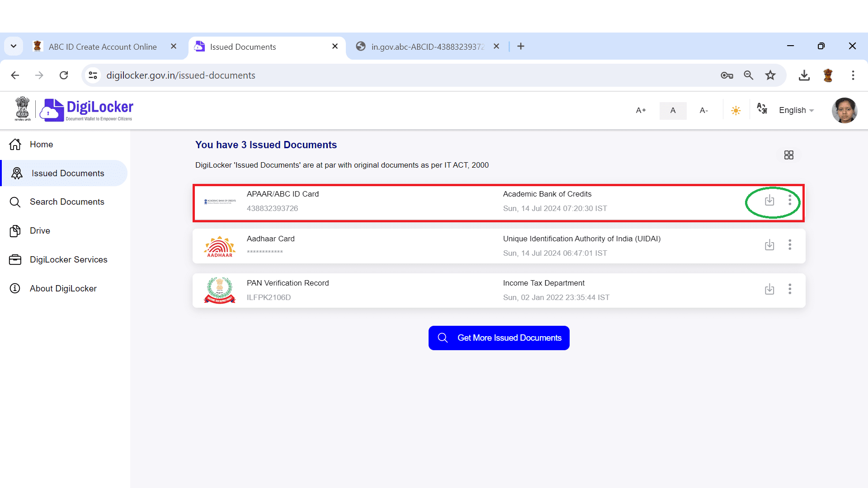Click Get More Issued Documents button
The width and height of the screenshot is (868, 488).
point(499,338)
